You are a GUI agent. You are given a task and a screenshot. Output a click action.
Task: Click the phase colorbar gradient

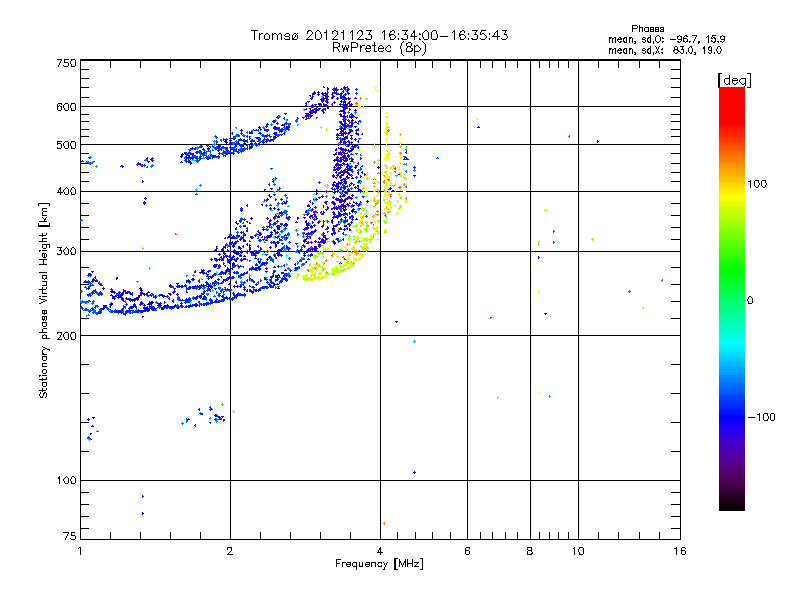click(732, 298)
